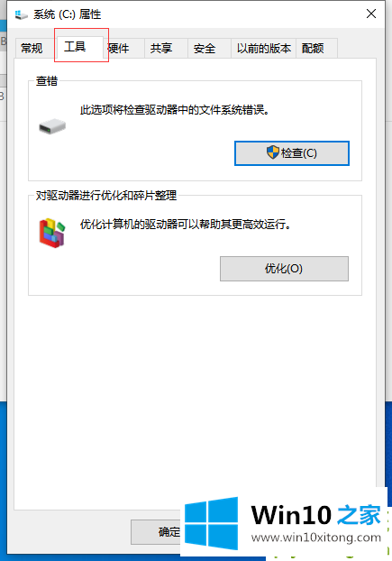Click the 查错 group heading
This screenshot has height=561, width=392.
point(47,81)
